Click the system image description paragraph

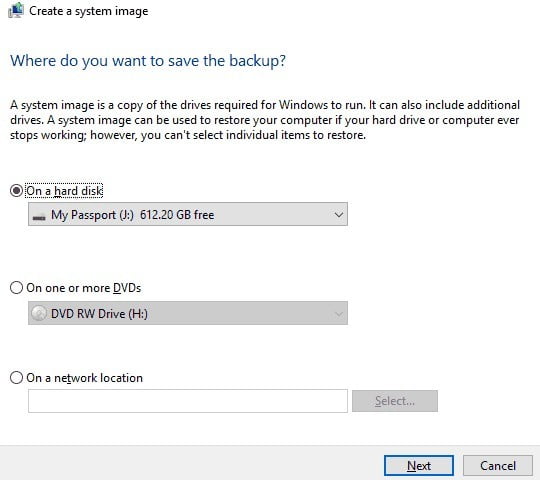[265, 120]
